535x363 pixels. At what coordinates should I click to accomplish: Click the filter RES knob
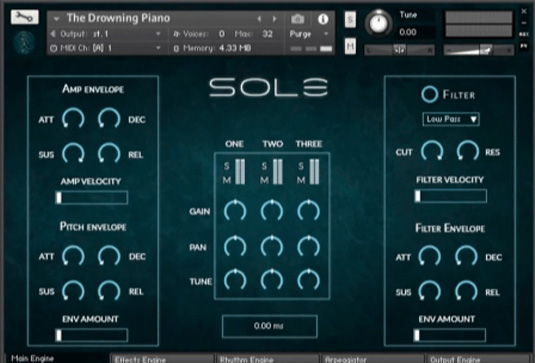[468, 150]
